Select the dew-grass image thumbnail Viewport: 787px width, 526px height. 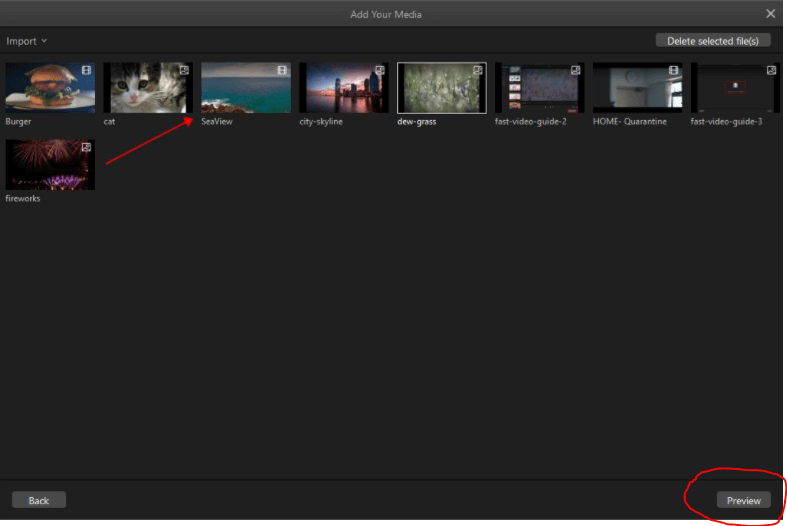[442, 88]
